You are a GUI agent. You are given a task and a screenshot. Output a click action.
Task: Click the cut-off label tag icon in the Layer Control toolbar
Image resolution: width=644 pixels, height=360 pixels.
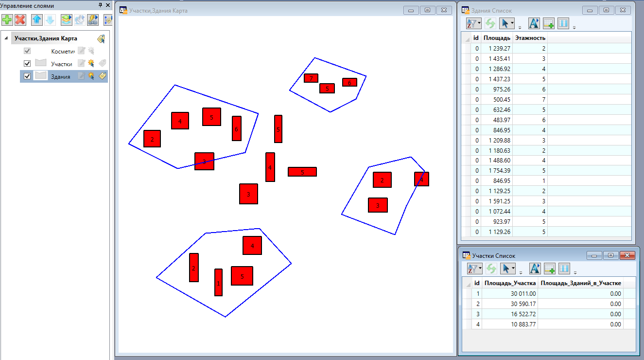point(108,20)
